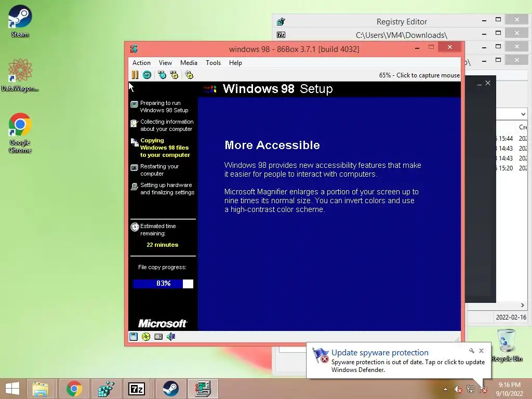532x399 pixels.
Task: Click 'Restarting your computer' step
Action: [x=159, y=170]
